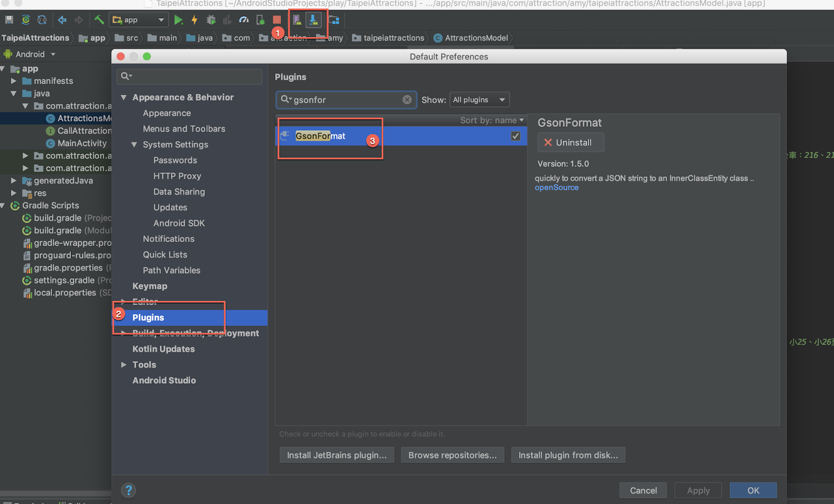Run the app with the green play icon
The height and width of the screenshot is (504, 834).
coord(178,20)
